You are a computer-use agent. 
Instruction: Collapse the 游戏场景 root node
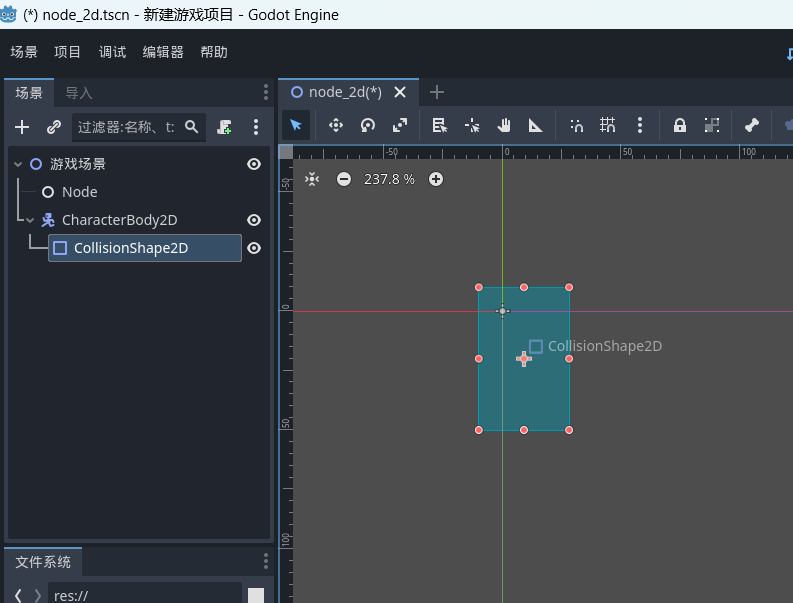pyautogui.click(x=18, y=164)
